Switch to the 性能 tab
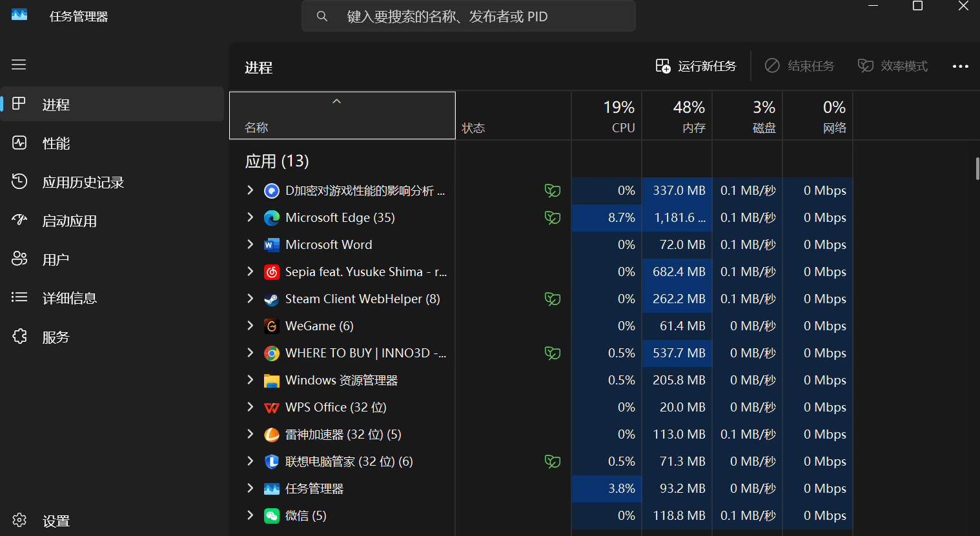The image size is (980, 536). (56, 143)
